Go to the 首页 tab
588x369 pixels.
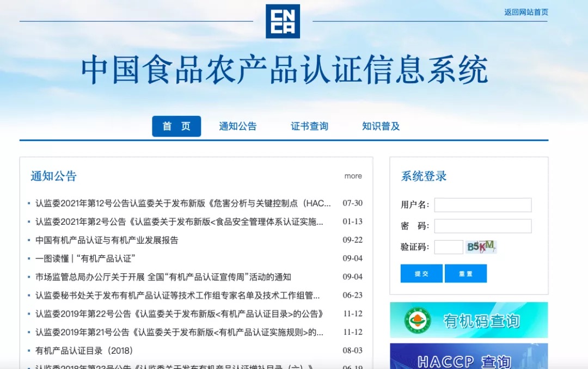(x=176, y=126)
